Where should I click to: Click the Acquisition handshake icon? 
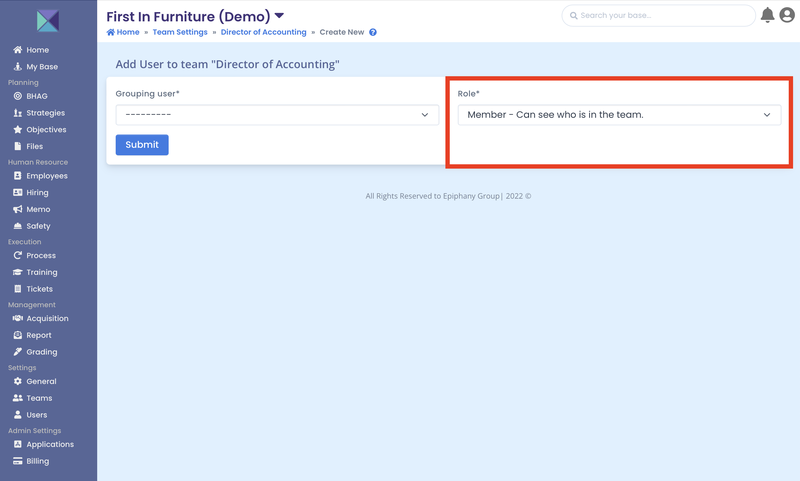(17, 318)
